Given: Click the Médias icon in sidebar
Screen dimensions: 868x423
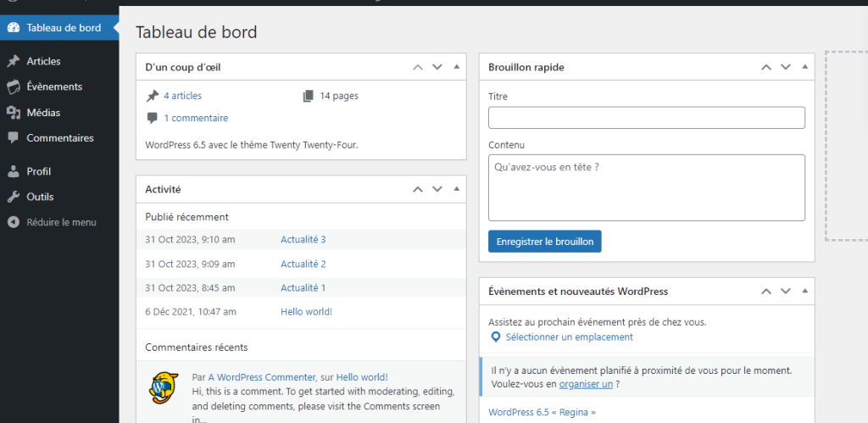Looking at the screenshot, I should point(13,112).
